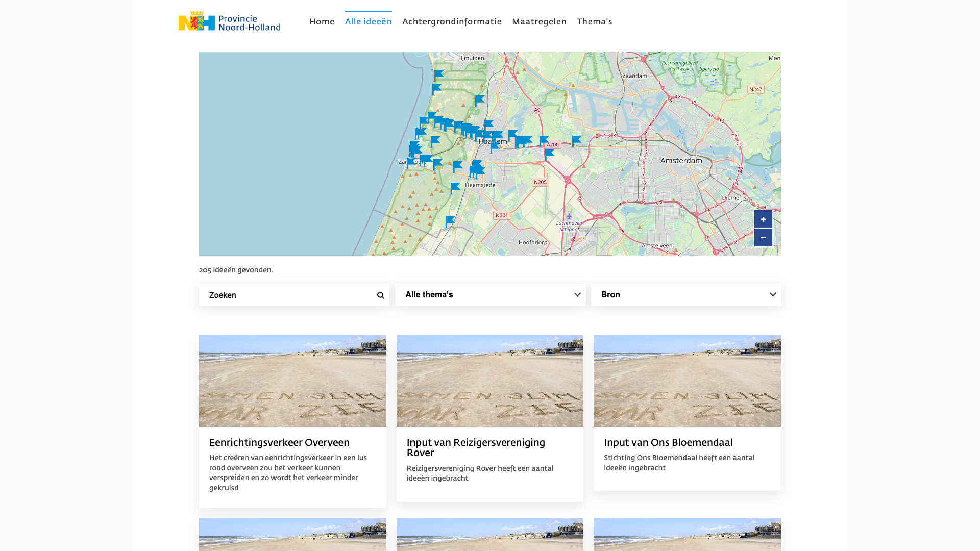This screenshot has width=980, height=551.
Task: Open the Home menu item
Action: [x=322, y=21]
